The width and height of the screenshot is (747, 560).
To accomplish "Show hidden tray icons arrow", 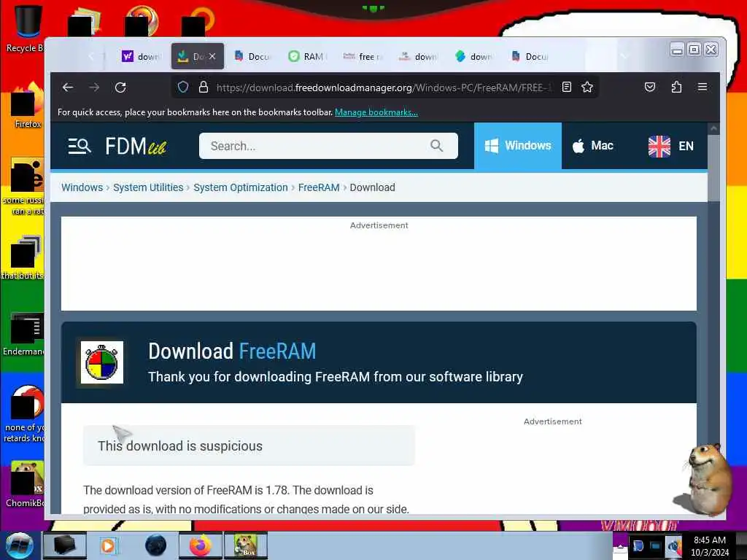I will [x=620, y=546].
